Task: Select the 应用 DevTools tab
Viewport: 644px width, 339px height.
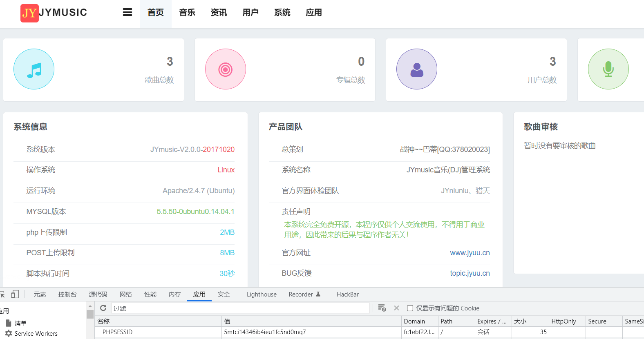Action: click(199, 294)
